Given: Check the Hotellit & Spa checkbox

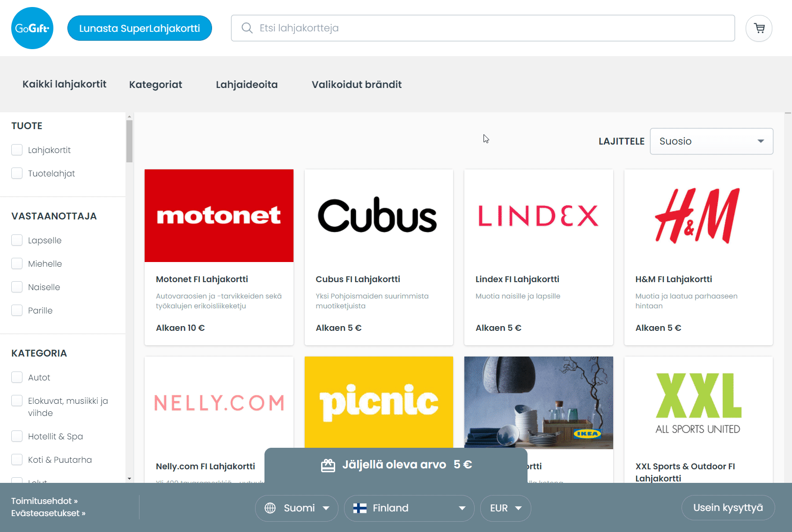Looking at the screenshot, I should 17,436.
